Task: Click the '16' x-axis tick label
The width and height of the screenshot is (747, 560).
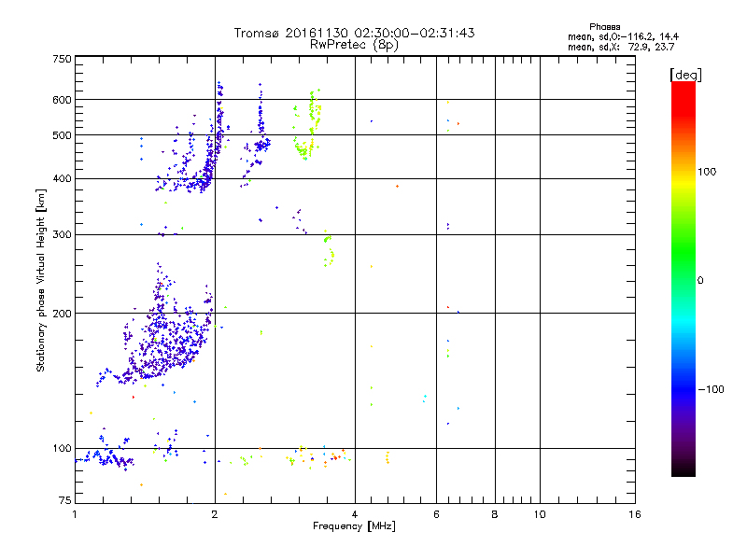Action: pyautogui.click(x=635, y=514)
